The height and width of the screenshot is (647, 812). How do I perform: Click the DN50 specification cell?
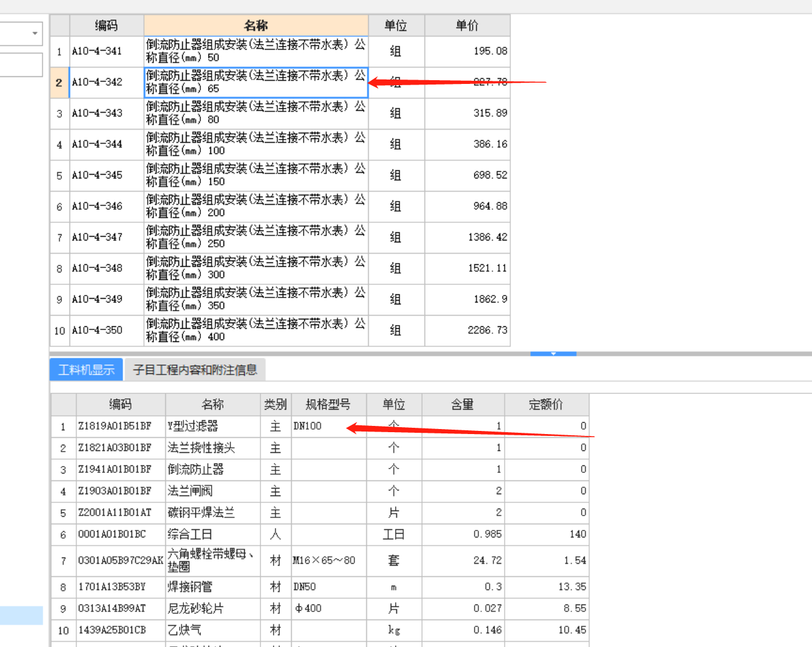coord(328,587)
